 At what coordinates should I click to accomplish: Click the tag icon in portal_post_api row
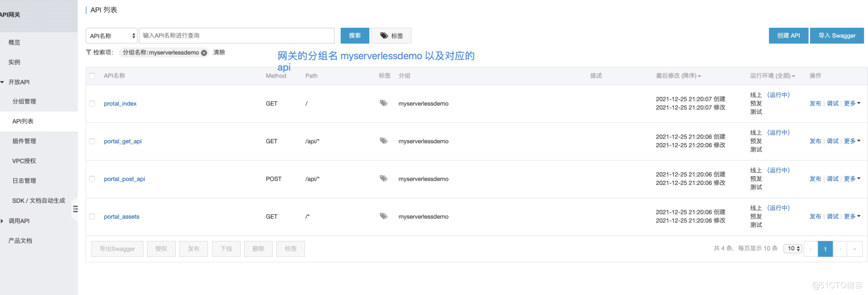coord(383,179)
